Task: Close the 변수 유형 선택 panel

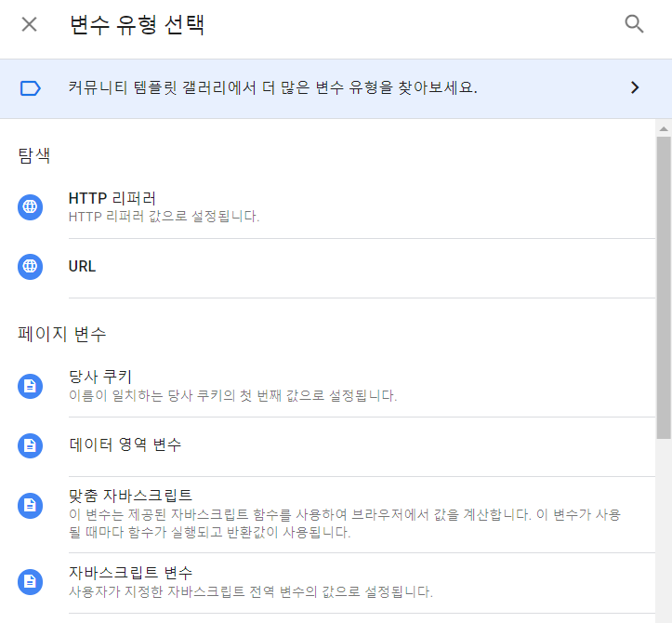Action: 29,24
